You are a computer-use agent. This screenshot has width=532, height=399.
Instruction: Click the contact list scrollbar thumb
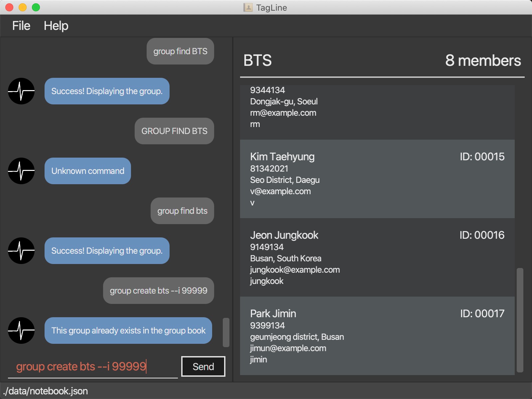[520, 320]
